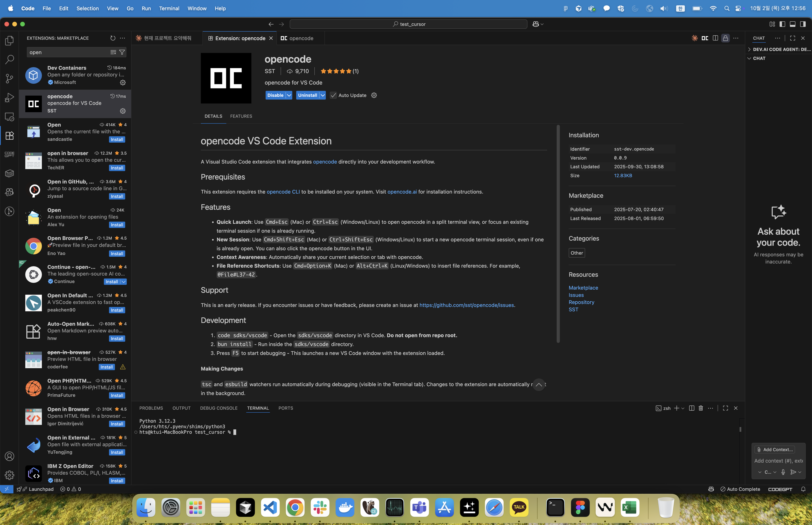Screen dimensions: 812x525
Task: Clear extensions search results
Action: pyautogui.click(x=113, y=52)
